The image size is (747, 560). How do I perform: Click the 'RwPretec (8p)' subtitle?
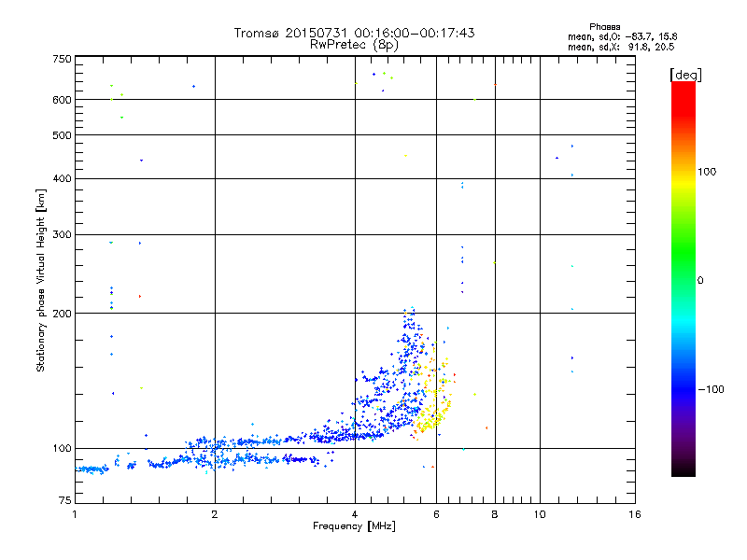pos(354,45)
